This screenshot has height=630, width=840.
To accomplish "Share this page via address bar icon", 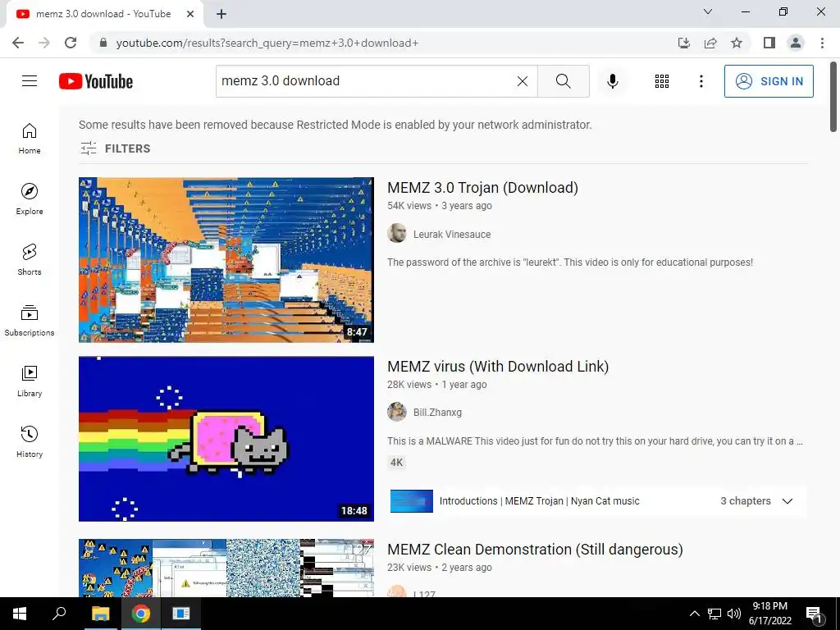I will click(x=710, y=43).
